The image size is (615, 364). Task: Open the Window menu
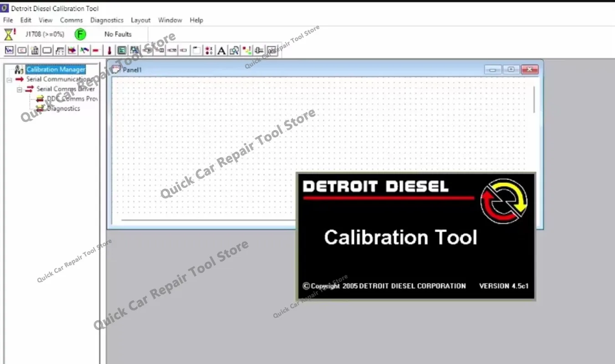(170, 20)
